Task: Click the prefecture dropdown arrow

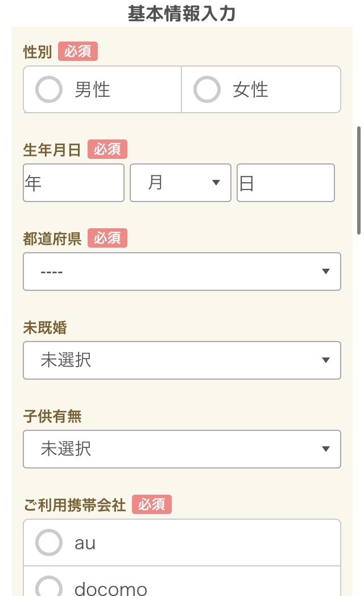Action: coord(325,272)
